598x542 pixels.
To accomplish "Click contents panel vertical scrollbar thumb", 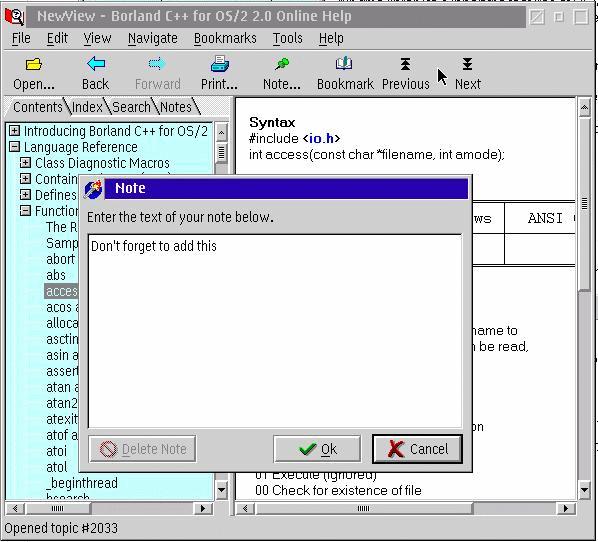I will point(221,153).
